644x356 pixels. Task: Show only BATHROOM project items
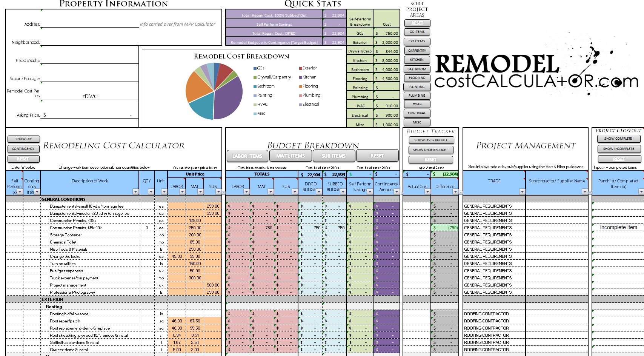[x=417, y=69]
